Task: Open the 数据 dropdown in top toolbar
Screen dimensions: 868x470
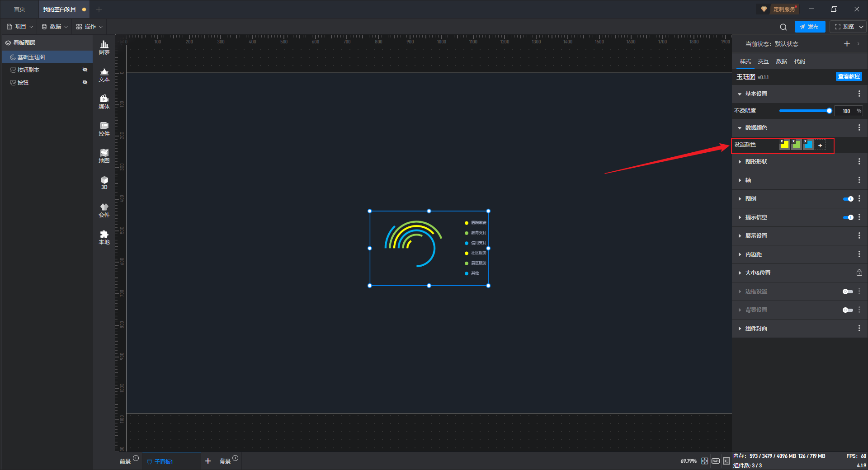Action: 55,27
